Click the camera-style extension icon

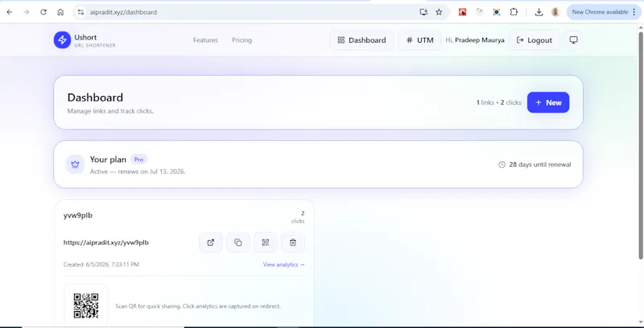click(x=497, y=12)
